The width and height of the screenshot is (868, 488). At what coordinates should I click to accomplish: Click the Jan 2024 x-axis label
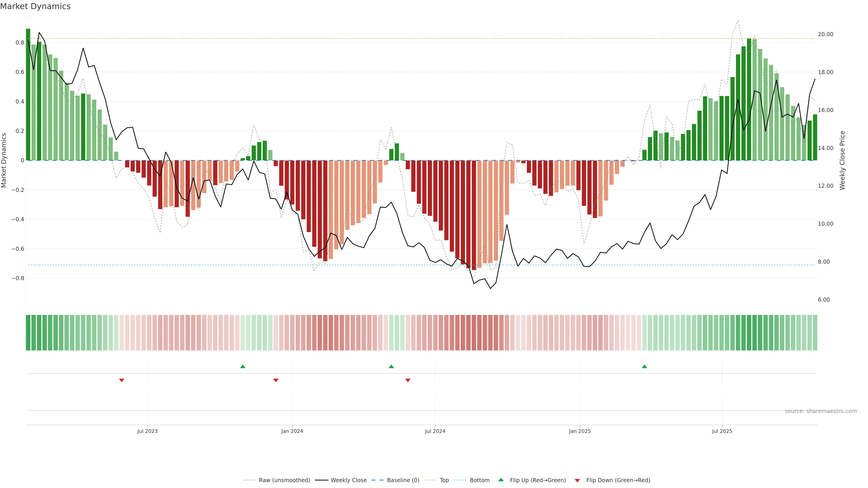[292, 431]
